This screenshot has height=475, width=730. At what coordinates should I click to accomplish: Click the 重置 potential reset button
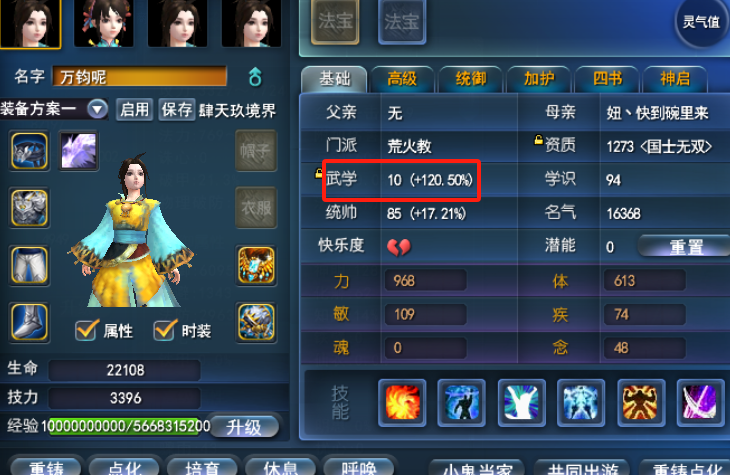[685, 246]
